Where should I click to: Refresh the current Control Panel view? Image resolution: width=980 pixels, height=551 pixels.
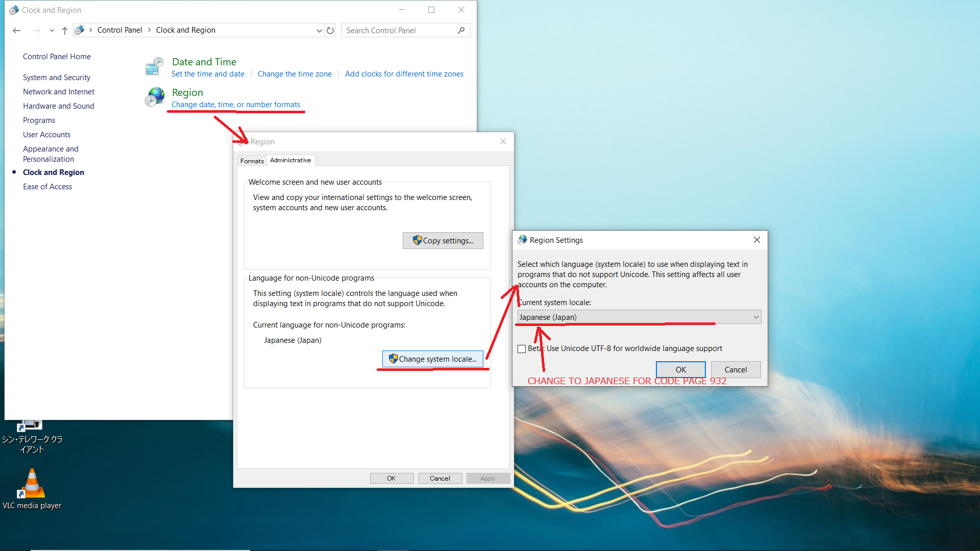[330, 30]
